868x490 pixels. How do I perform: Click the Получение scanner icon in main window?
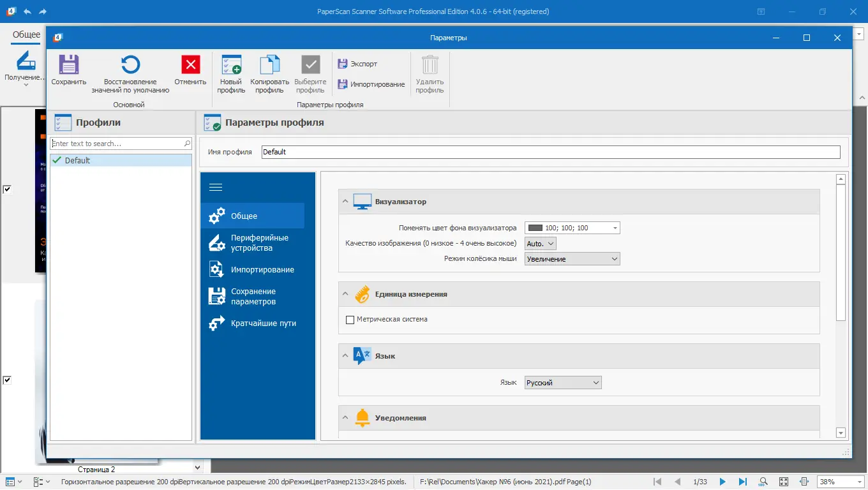tap(26, 61)
